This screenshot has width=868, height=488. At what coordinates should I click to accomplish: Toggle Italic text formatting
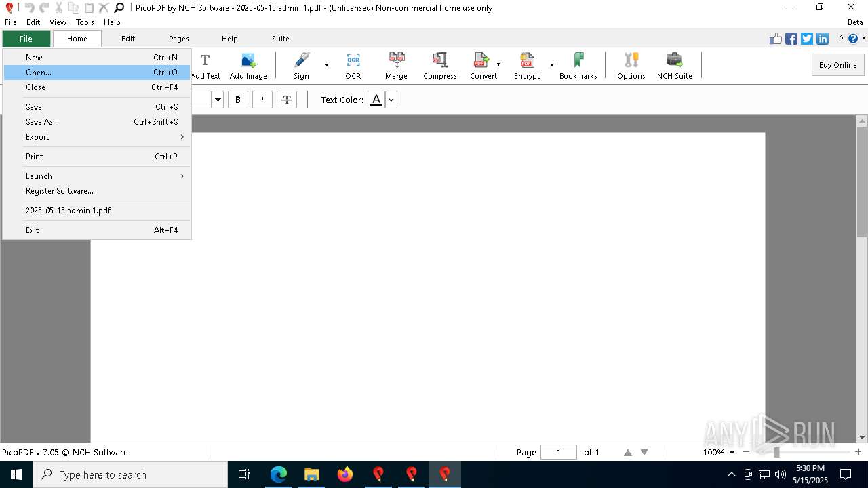pyautogui.click(x=262, y=100)
